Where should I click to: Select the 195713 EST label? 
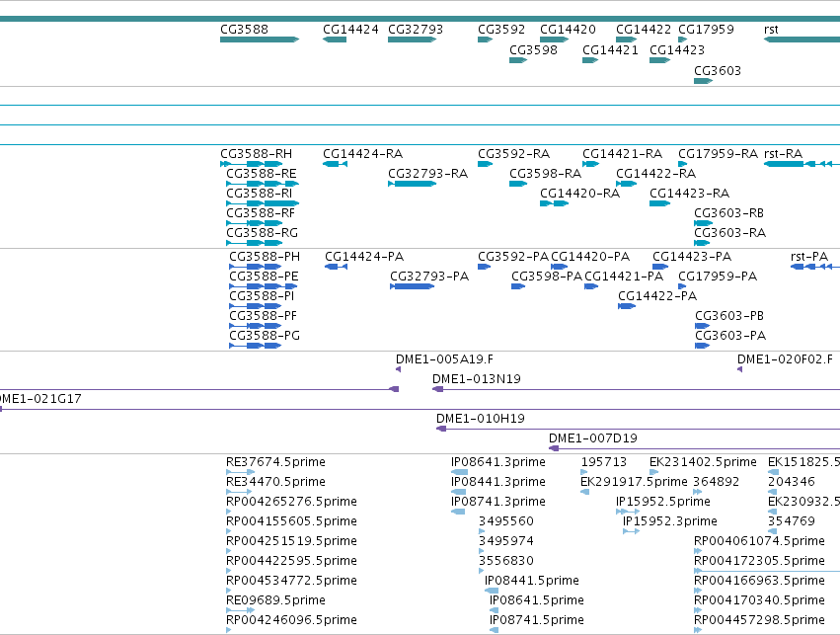pyautogui.click(x=604, y=462)
